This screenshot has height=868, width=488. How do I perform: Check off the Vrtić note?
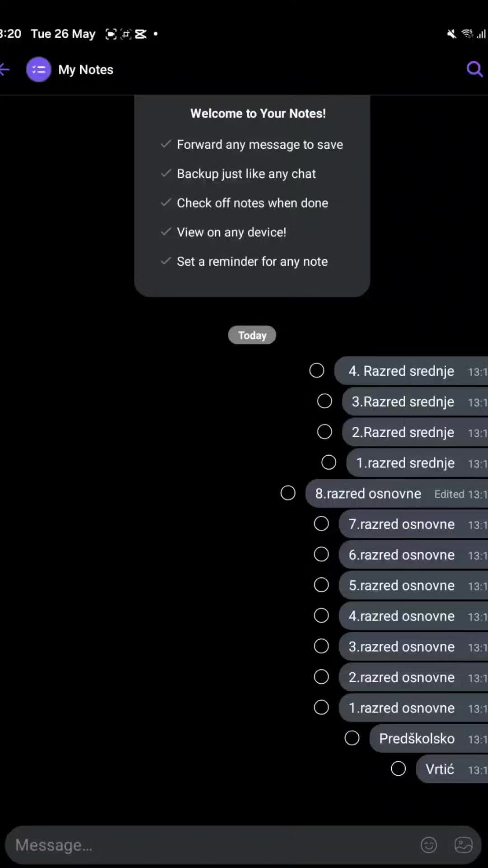coord(398,769)
